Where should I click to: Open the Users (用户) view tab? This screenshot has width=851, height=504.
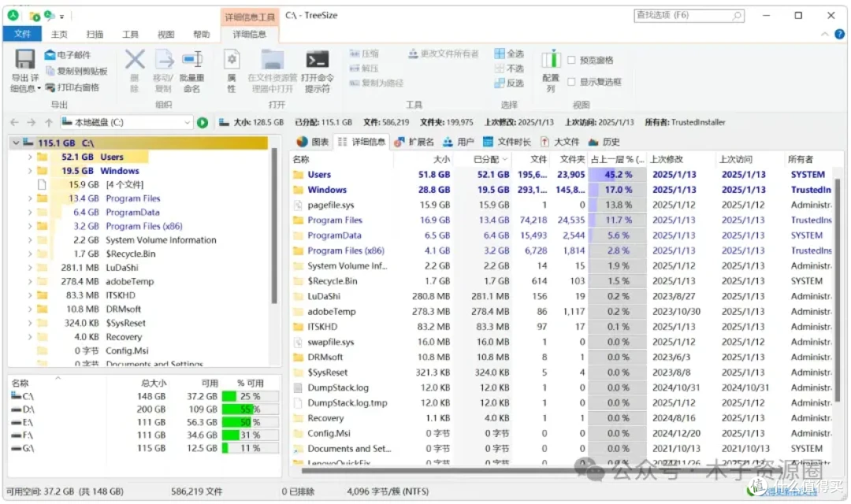point(459,142)
